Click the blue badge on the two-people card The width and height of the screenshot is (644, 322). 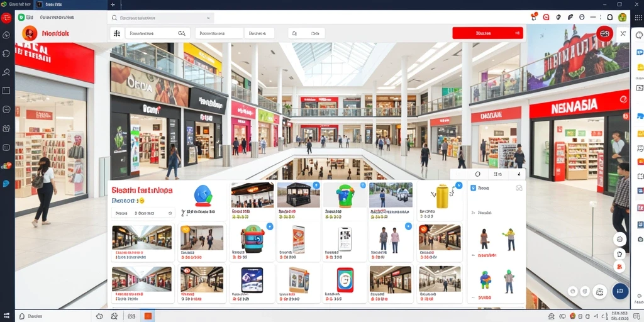408,226
